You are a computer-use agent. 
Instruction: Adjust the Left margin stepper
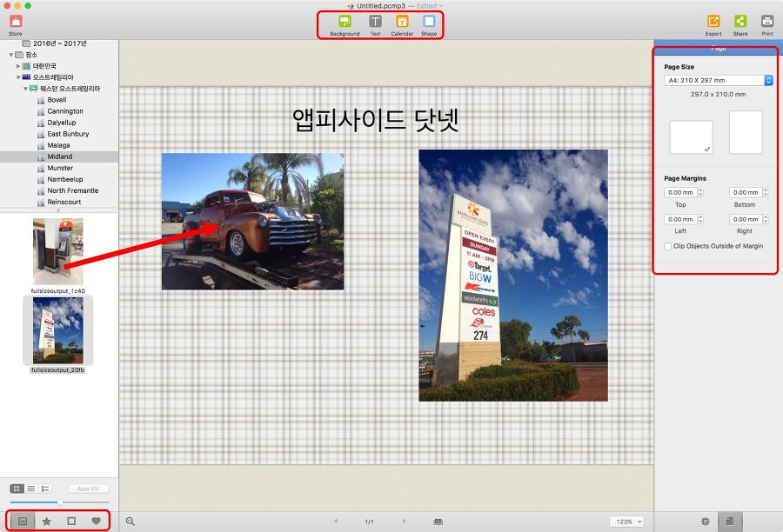click(x=700, y=219)
